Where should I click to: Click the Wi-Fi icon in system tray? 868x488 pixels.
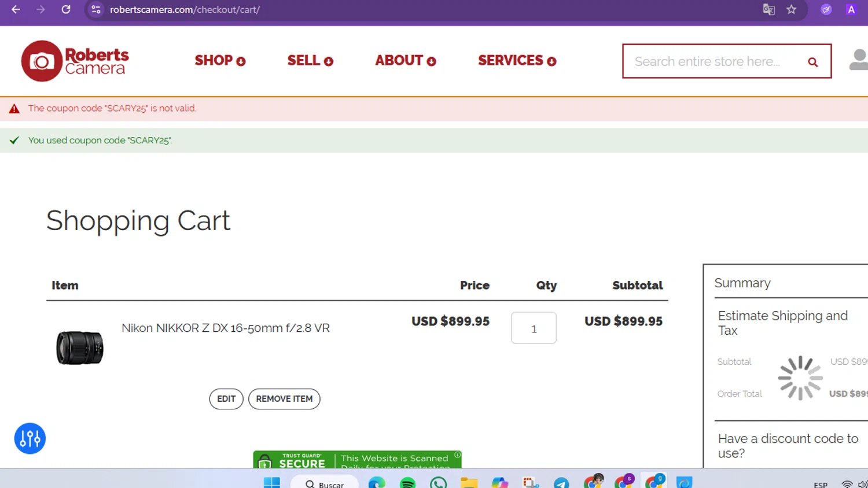[847, 484]
